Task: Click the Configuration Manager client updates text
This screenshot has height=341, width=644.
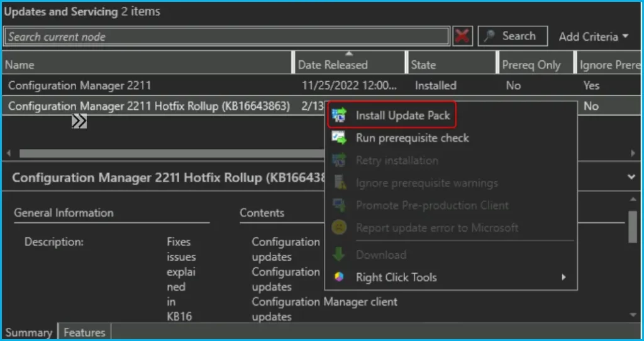Action: (x=325, y=309)
